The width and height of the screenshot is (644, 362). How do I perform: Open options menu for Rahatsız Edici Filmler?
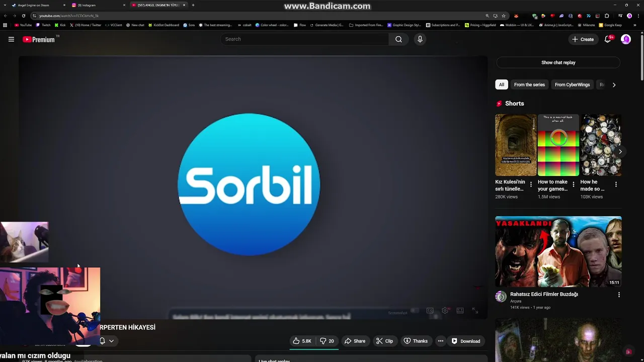619,295
